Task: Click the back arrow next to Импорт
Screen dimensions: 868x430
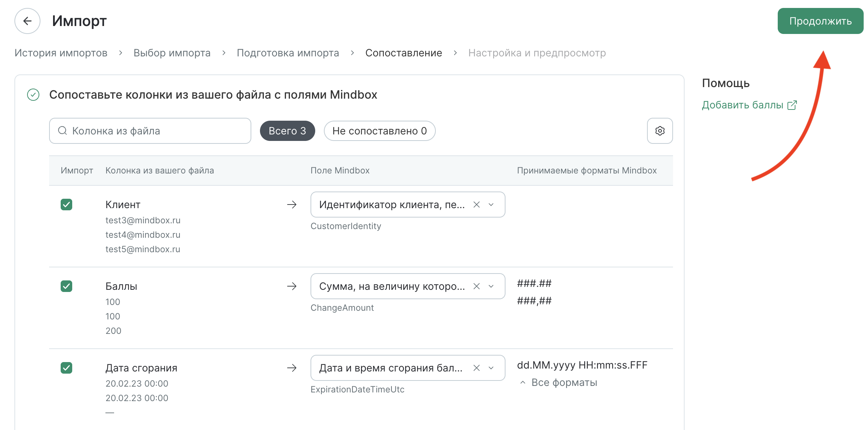Action: click(27, 21)
